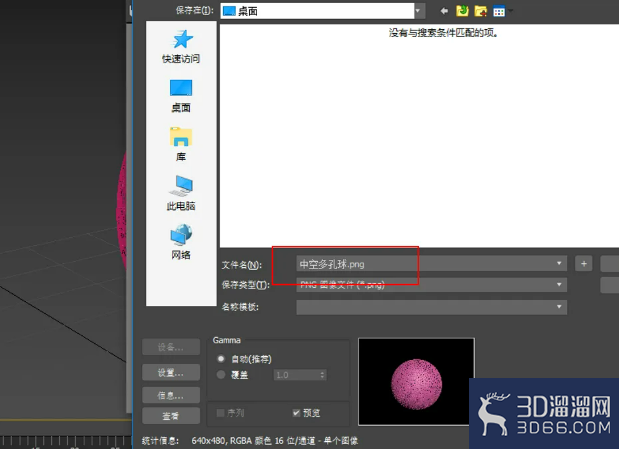Click the pink sphere preview thumbnail
Viewport: 619px width, 449px height.
[x=416, y=381]
